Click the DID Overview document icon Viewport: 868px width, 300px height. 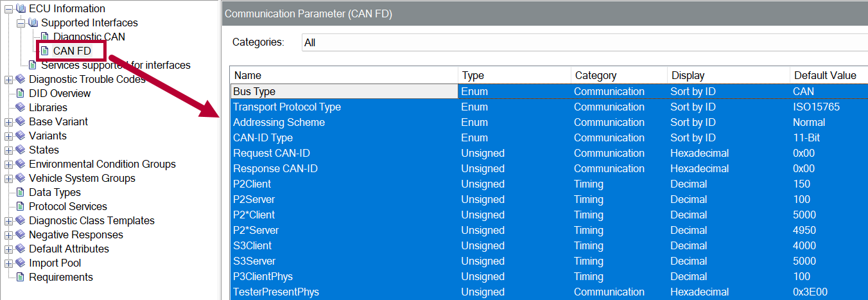click(21, 93)
